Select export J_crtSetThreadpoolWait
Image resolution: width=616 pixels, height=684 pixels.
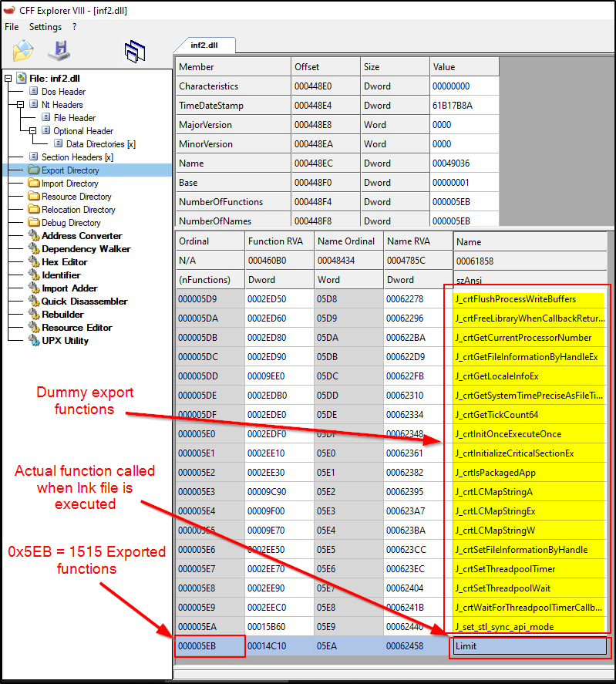click(x=530, y=588)
